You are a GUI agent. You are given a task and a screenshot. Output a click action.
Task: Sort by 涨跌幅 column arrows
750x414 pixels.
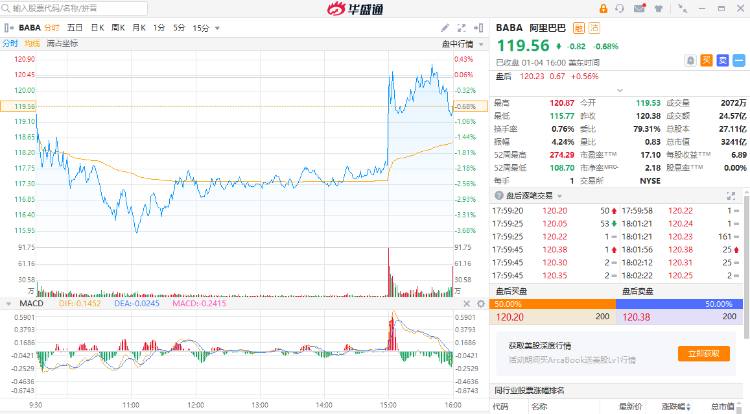689,407
